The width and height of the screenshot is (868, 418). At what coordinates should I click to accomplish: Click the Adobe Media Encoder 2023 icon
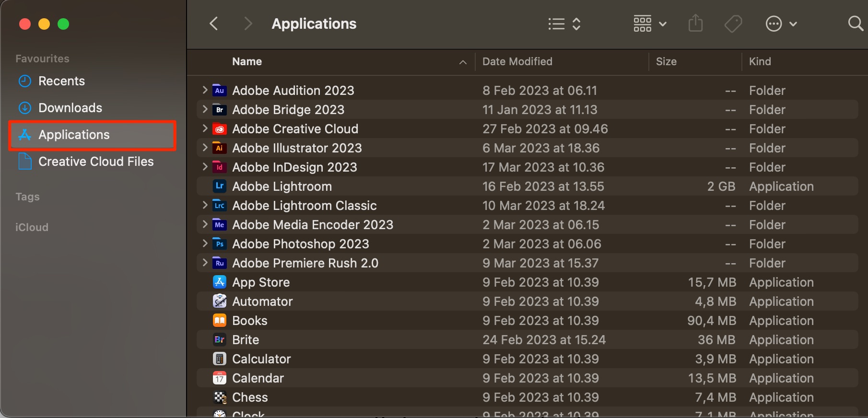pyautogui.click(x=219, y=224)
